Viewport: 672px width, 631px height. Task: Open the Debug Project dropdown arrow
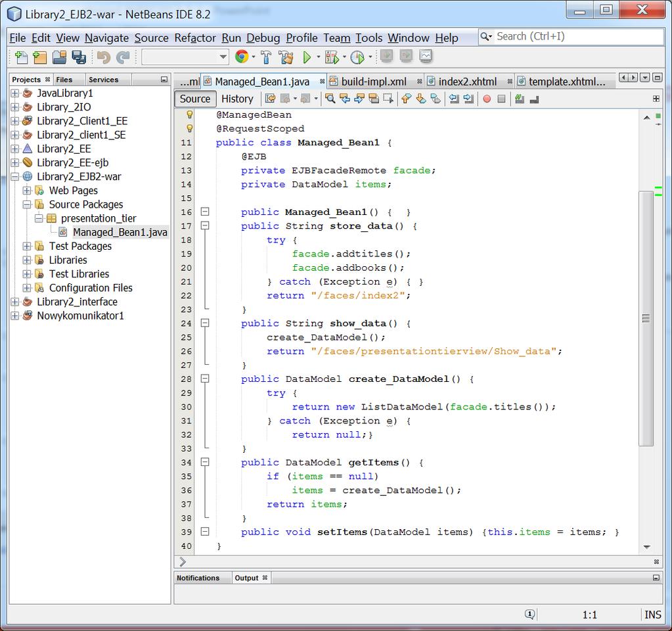point(344,57)
